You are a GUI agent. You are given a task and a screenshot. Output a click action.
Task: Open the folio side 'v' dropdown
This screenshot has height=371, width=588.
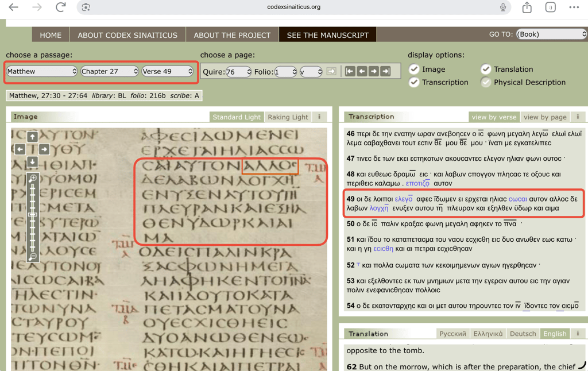[x=311, y=72]
